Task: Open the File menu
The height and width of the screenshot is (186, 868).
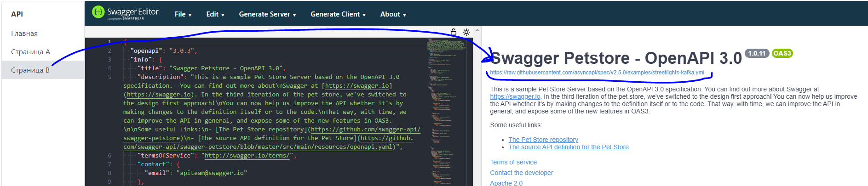Action: (183, 14)
